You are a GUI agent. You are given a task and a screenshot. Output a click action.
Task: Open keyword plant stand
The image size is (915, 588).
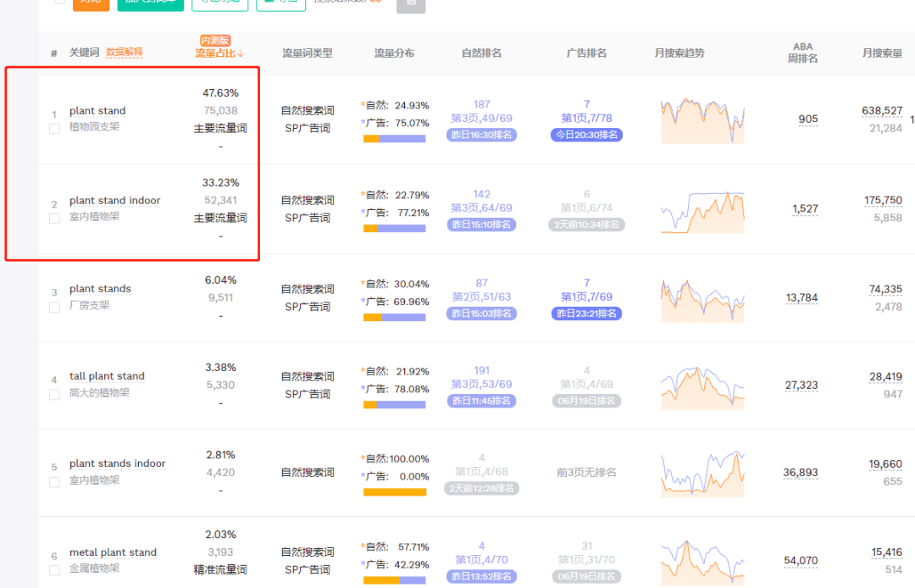[x=97, y=111]
